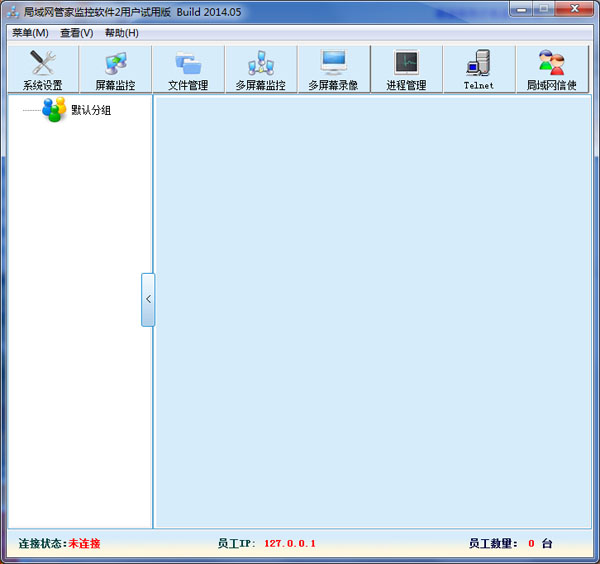Open 进程管理 process manager
The width and height of the screenshot is (600, 564).
click(406, 70)
